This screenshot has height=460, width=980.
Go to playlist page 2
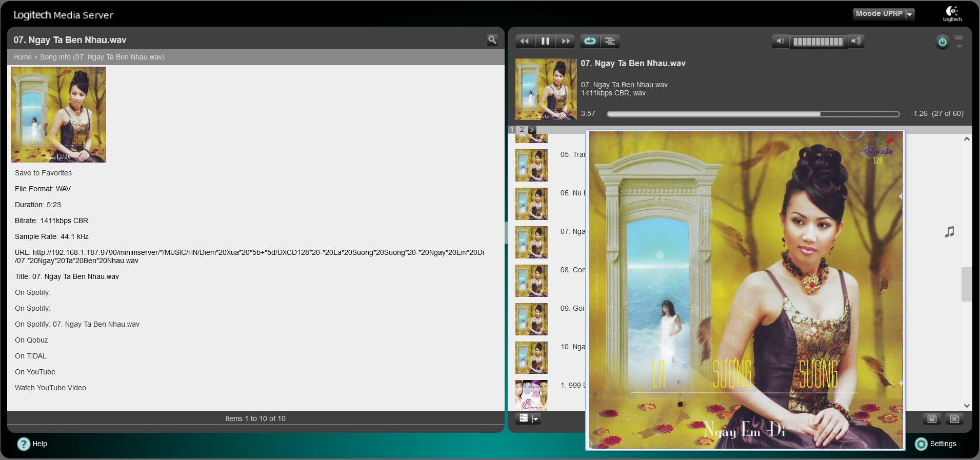(522, 129)
